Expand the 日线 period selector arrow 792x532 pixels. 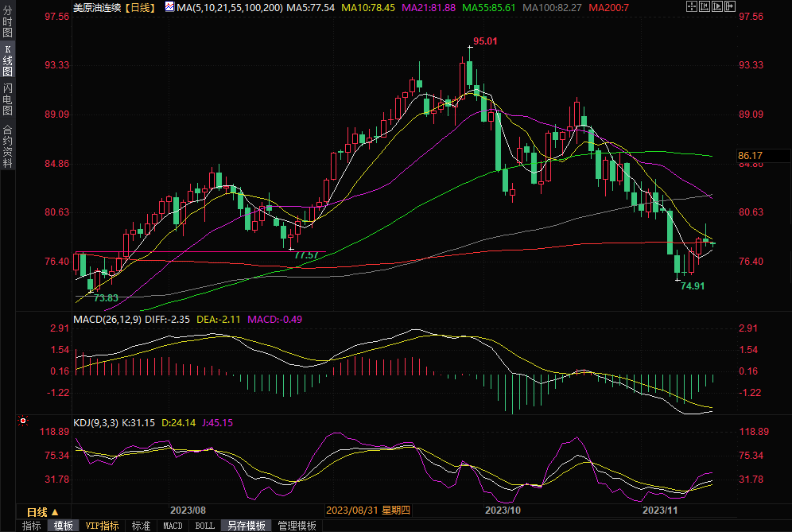point(55,511)
